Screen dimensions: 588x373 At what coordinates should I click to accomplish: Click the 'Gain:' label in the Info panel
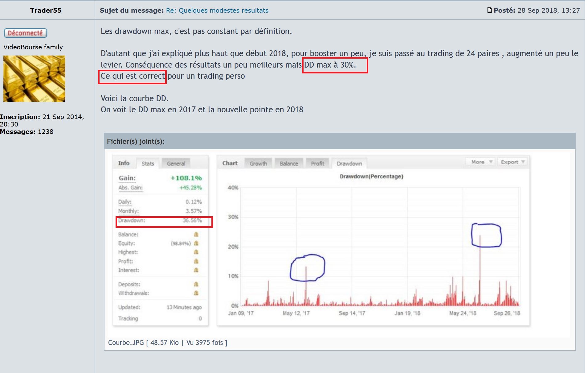127,178
